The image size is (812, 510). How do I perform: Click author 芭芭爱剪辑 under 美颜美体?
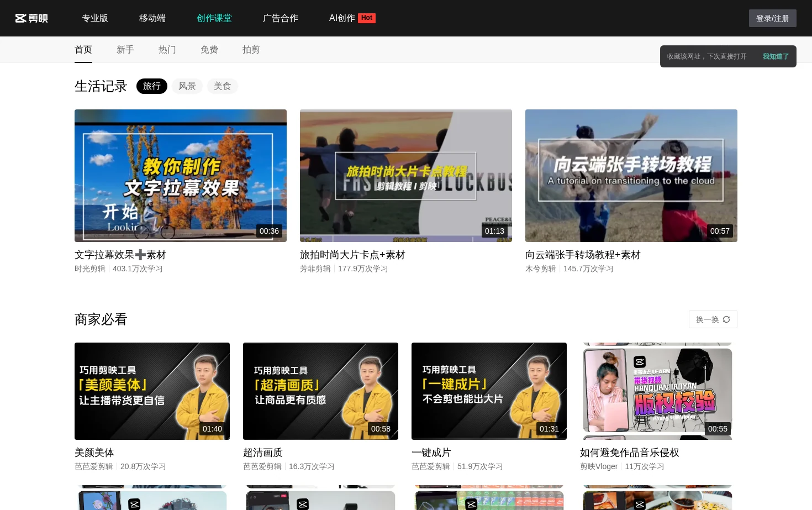click(x=94, y=466)
